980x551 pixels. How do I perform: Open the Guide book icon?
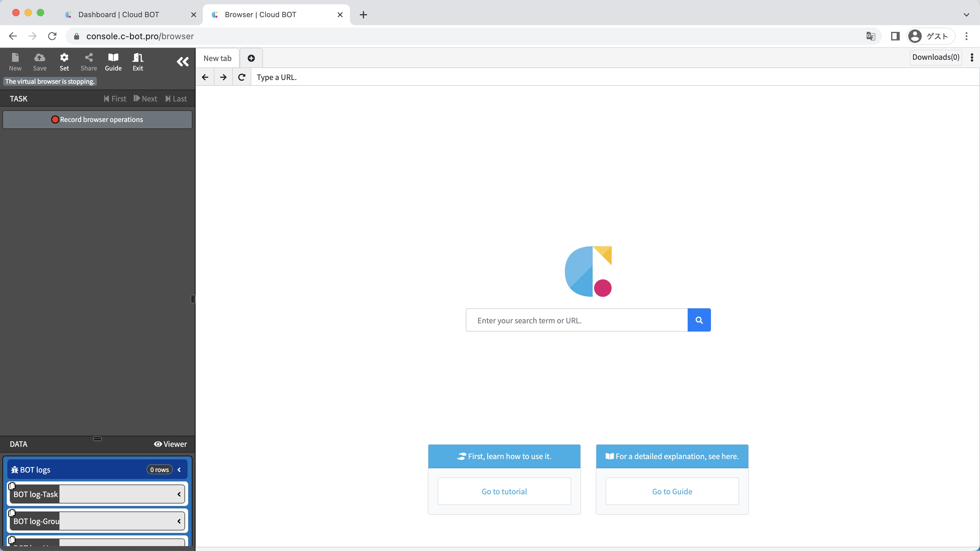(113, 61)
